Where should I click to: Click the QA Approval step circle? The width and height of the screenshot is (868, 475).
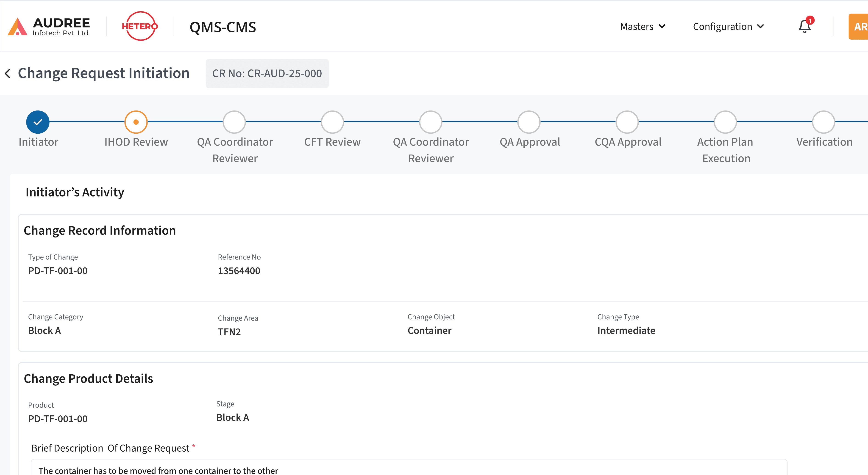(x=529, y=122)
